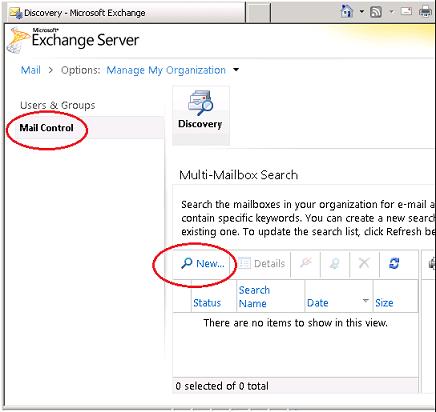The height and width of the screenshot is (412, 436).
Task: Sort searches by the Size column
Action: coord(384,303)
